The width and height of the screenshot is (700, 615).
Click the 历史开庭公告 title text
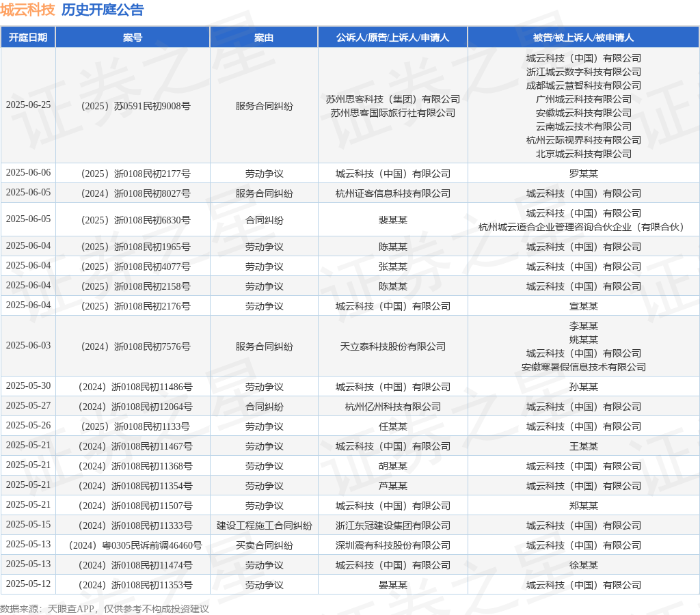[103, 10]
